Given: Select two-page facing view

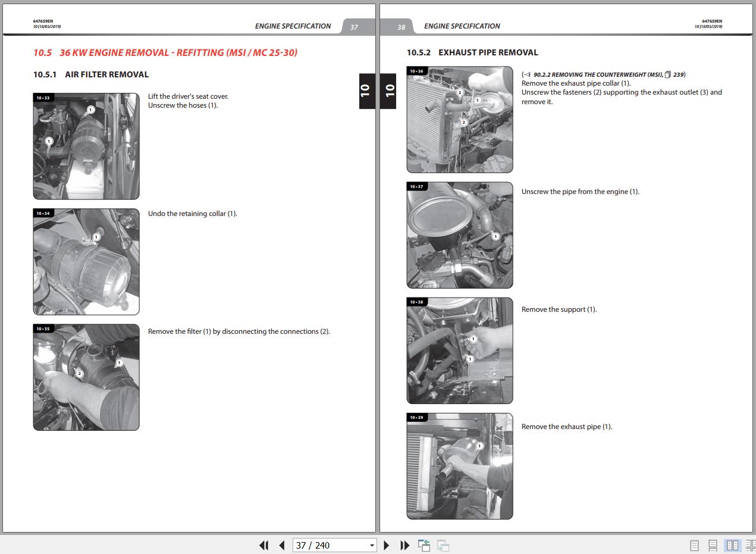Looking at the screenshot, I should (x=733, y=545).
